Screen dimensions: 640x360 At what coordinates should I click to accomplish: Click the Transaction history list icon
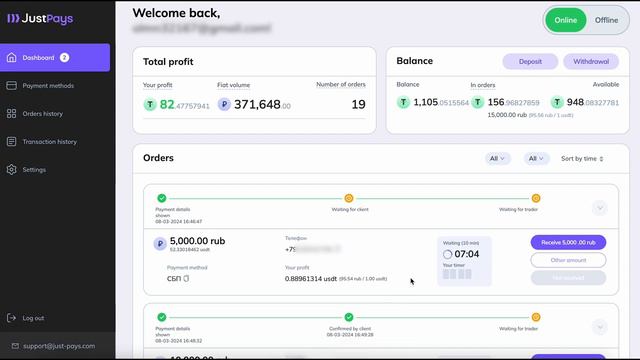tap(11, 142)
